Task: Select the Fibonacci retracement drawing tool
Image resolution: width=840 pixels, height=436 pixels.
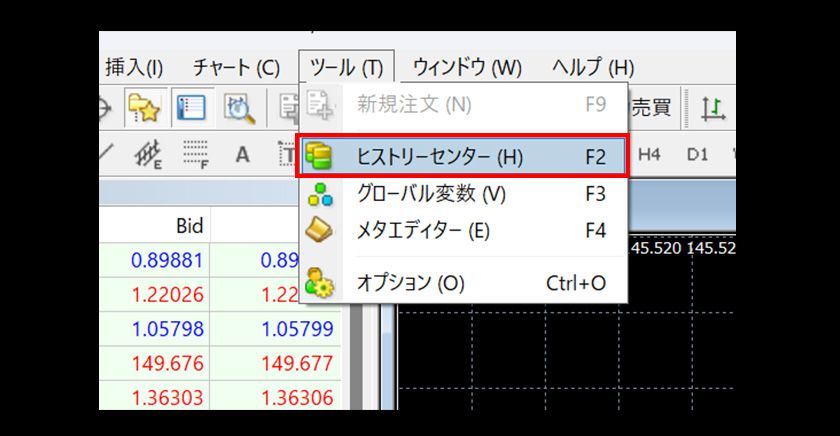Action: click(x=197, y=155)
